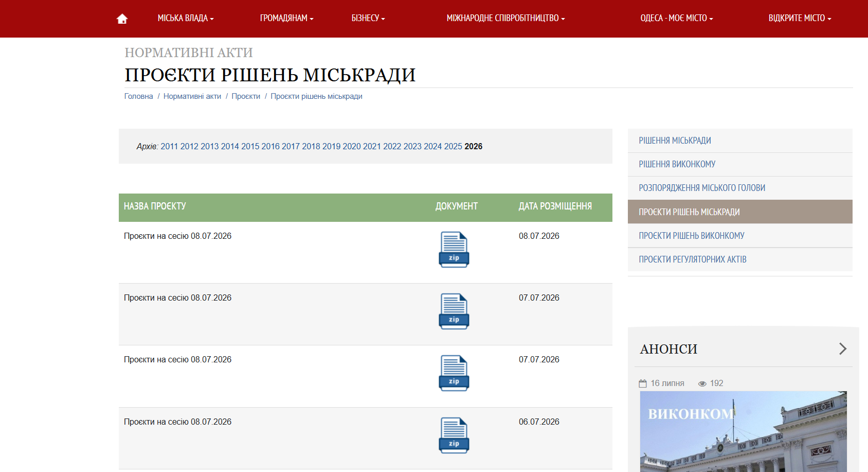
Task: Open the calendar icon by 16 липня
Action: pyautogui.click(x=643, y=383)
